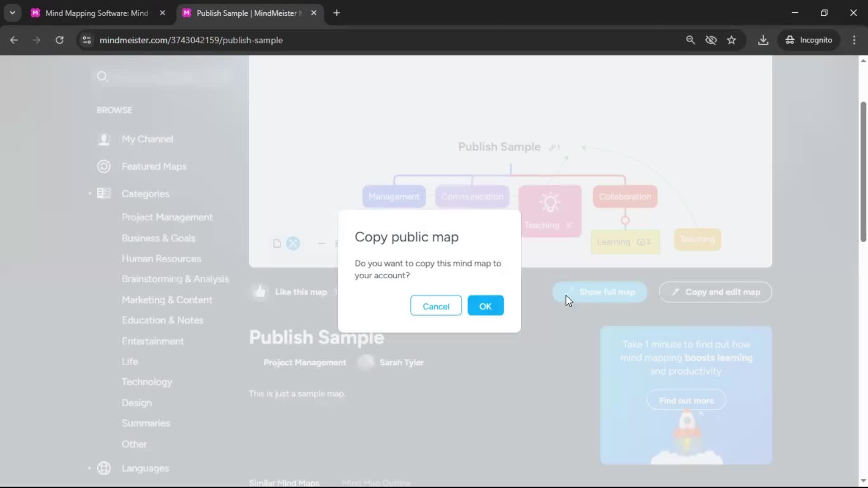Click the Categories list icon
Screen dimensions: 868x488
104,193
